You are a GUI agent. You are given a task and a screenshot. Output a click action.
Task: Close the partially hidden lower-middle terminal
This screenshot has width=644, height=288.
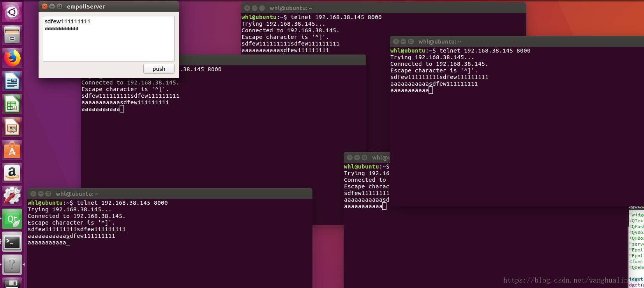tap(349, 157)
